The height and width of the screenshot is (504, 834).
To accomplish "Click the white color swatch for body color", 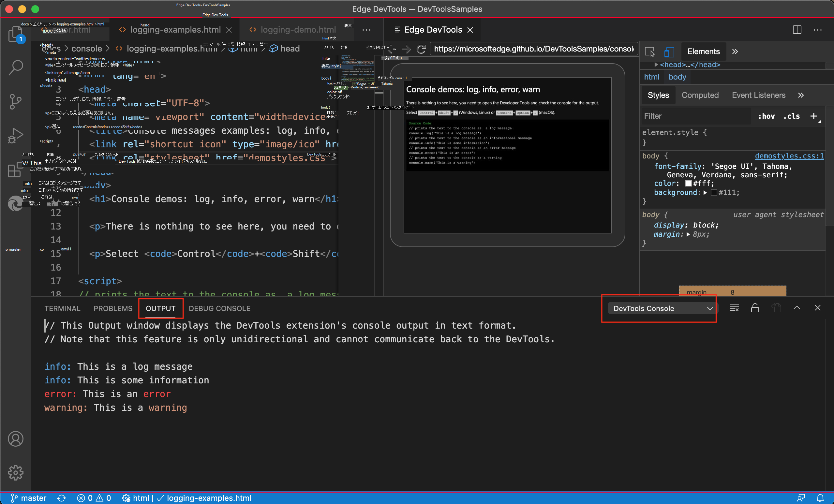I will [689, 183].
